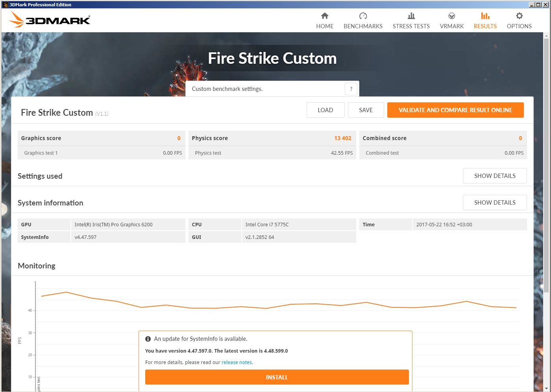The image size is (551, 392).
Task: Open the VRMARK tab
Action: (x=452, y=26)
